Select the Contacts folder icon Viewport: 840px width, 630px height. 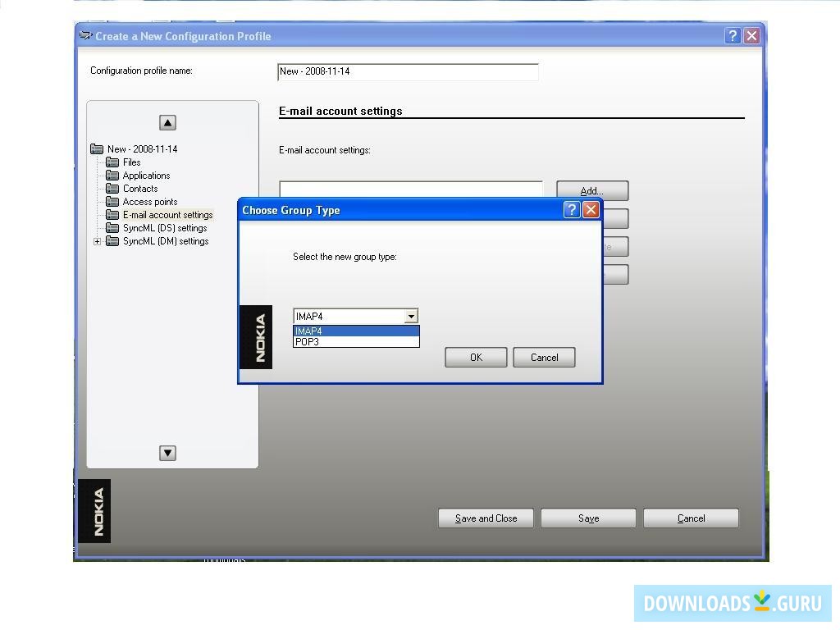click(x=113, y=188)
